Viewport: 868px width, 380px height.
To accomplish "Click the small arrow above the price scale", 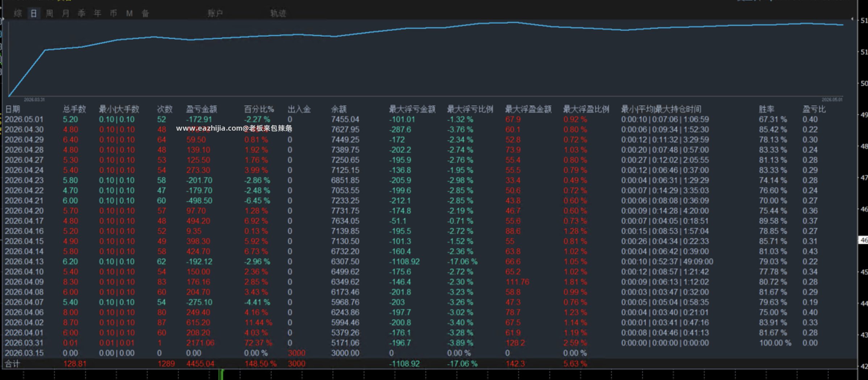I will pyautogui.click(x=852, y=19).
